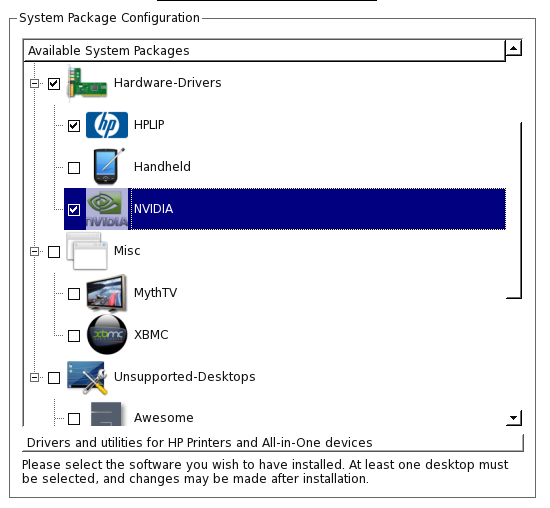The height and width of the screenshot is (508, 550).
Task: Collapse the Unsupported-Desktops tree branch
Action: click(34, 377)
